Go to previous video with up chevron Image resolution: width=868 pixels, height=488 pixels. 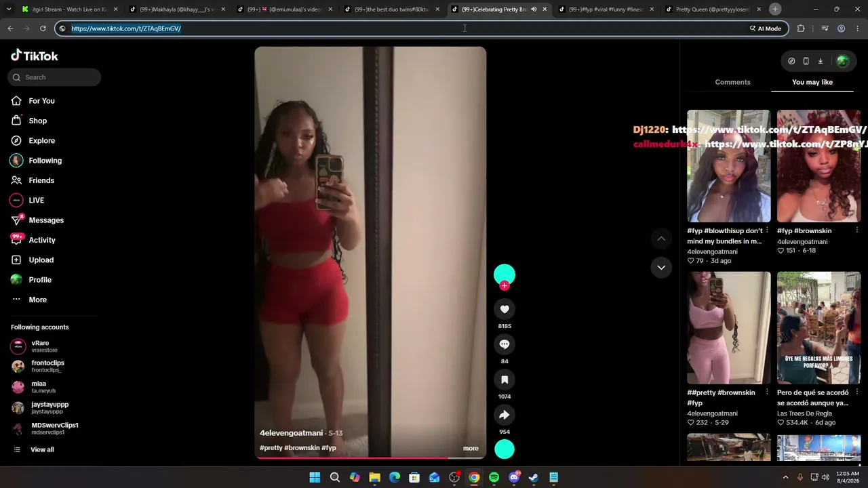point(661,239)
